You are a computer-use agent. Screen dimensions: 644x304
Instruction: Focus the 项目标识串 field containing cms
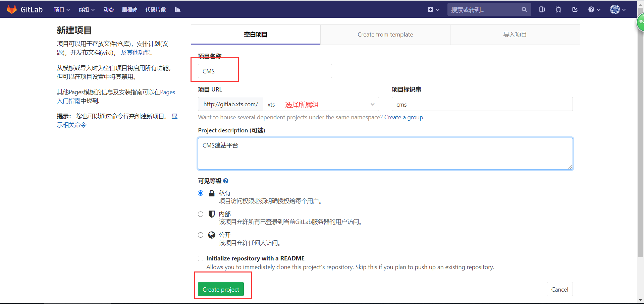(482, 104)
